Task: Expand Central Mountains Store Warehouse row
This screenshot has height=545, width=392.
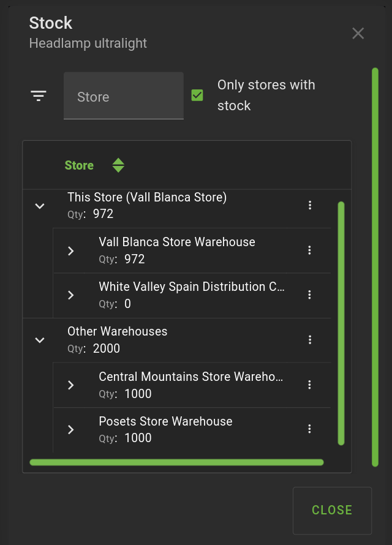Action: tap(71, 385)
